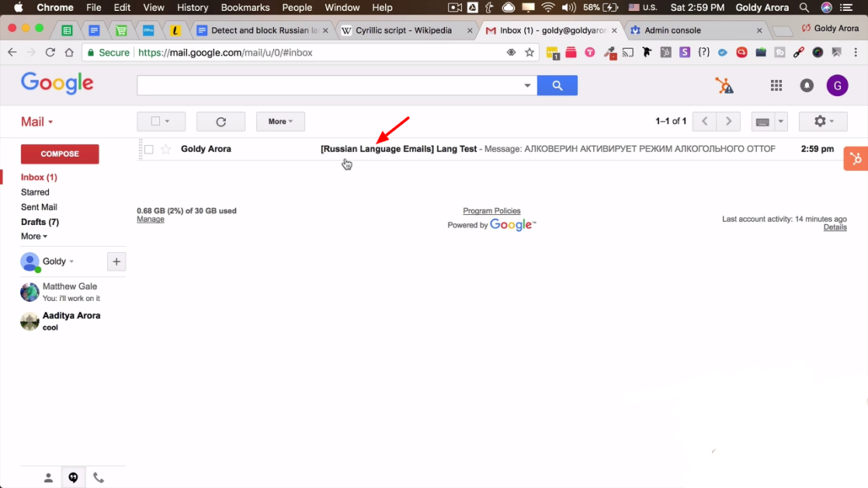Screen dimensions: 868x488
Task: Open Spotlight search in menu bar
Action: coord(804,8)
